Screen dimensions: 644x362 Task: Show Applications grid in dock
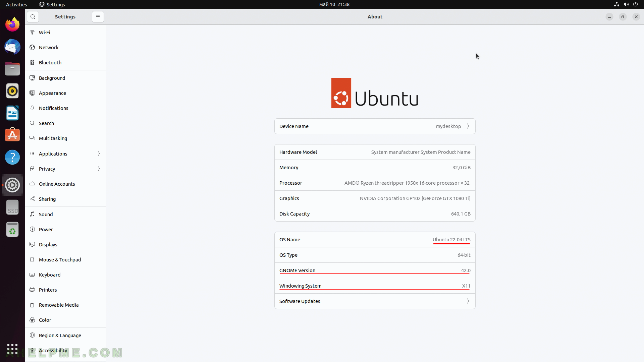click(x=12, y=349)
